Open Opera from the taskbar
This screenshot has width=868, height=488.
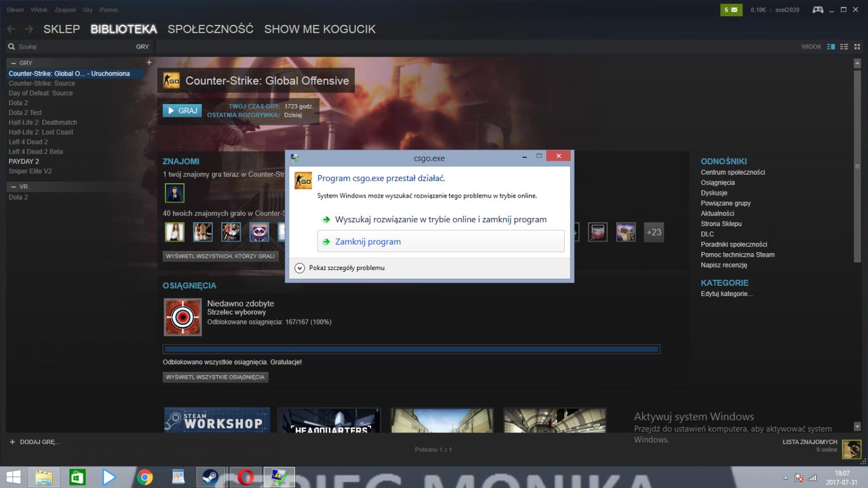click(x=245, y=477)
